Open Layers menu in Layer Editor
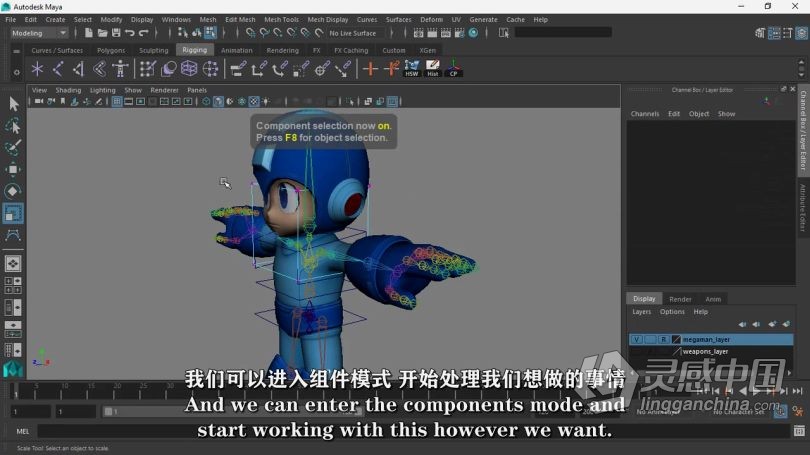The height and width of the screenshot is (455, 810). tap(642, 311)
